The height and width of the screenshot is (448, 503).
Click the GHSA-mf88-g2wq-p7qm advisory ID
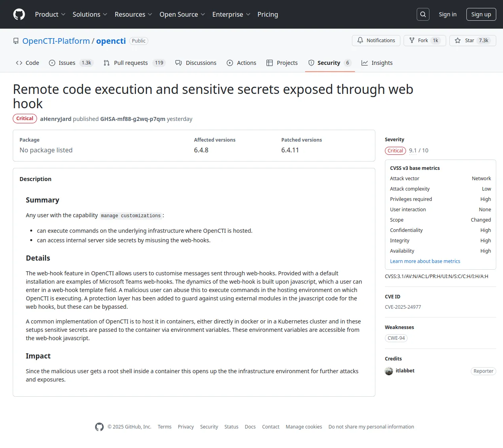133,119
